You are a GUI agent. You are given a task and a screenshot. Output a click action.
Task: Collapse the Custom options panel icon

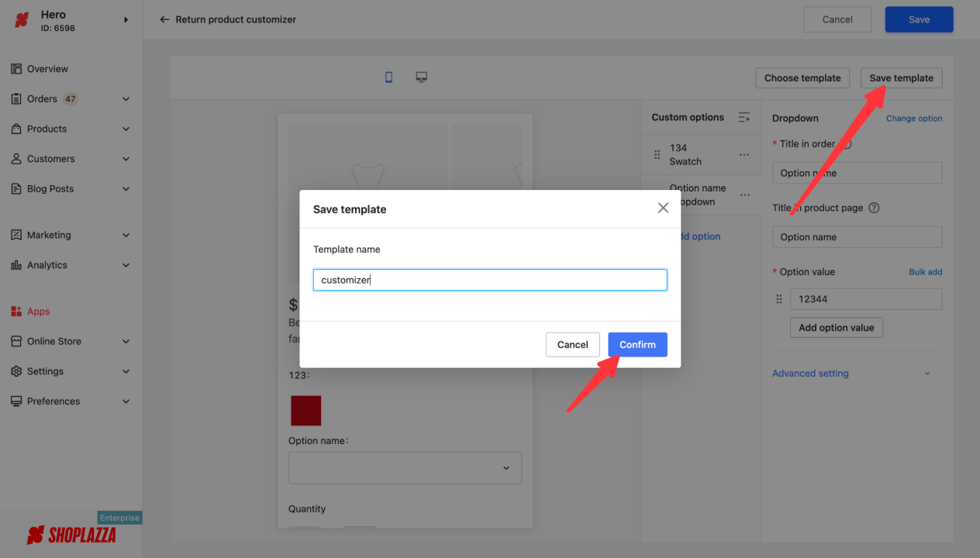tap(744, 118)
